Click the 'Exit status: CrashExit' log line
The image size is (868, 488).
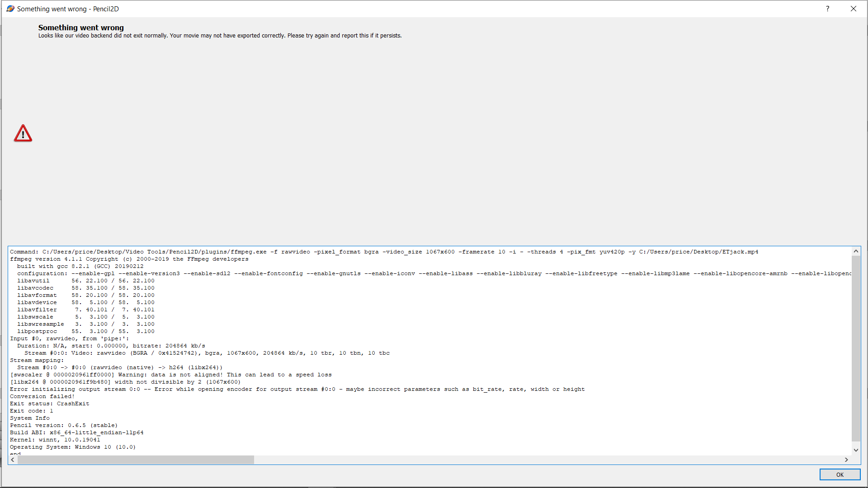tap(50, 404)
